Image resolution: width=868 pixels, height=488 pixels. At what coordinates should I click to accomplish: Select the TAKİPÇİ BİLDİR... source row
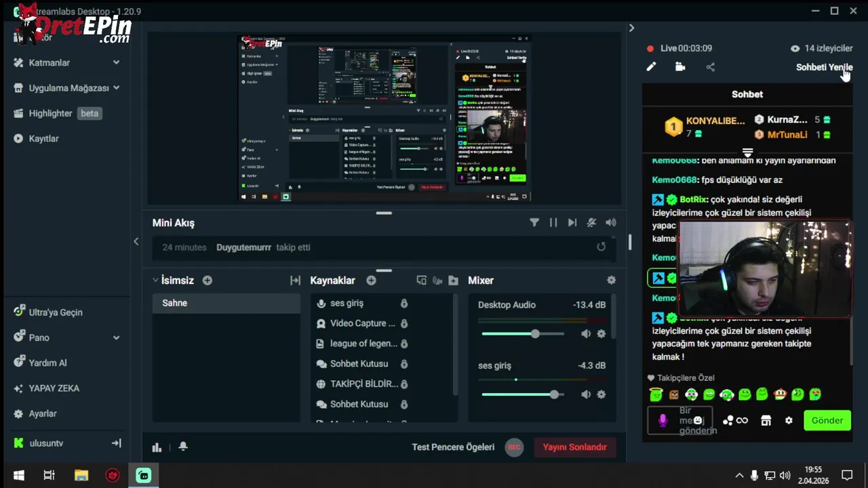362,384
